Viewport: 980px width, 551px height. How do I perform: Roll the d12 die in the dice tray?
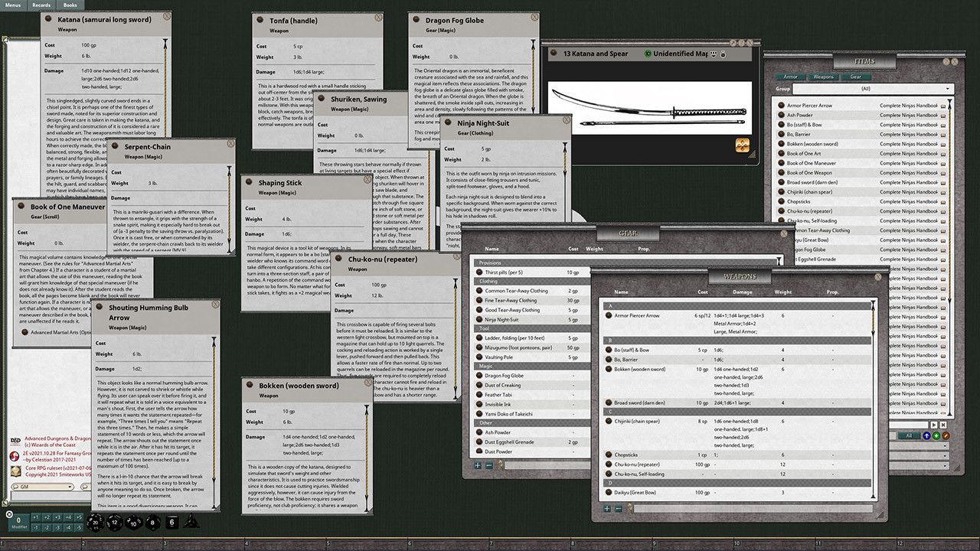tap(114, 522)
